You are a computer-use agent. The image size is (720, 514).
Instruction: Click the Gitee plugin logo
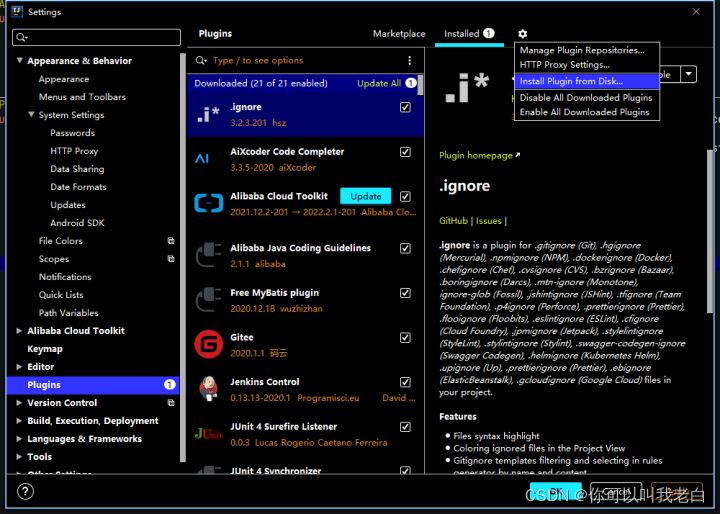pyautogui.click(x=208, y=344)
